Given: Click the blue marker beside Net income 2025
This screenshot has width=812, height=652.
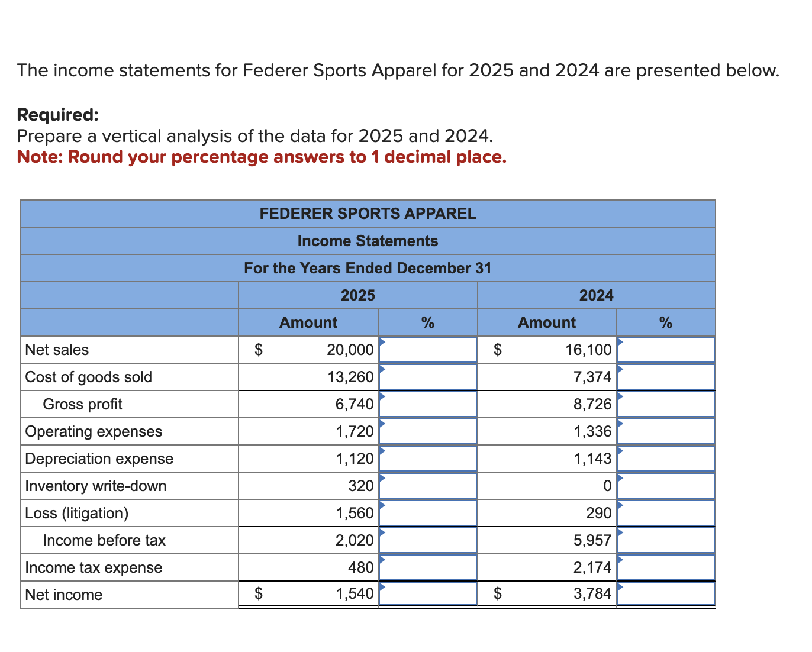Looking at the screenshot, I should [x=382, y=588].
